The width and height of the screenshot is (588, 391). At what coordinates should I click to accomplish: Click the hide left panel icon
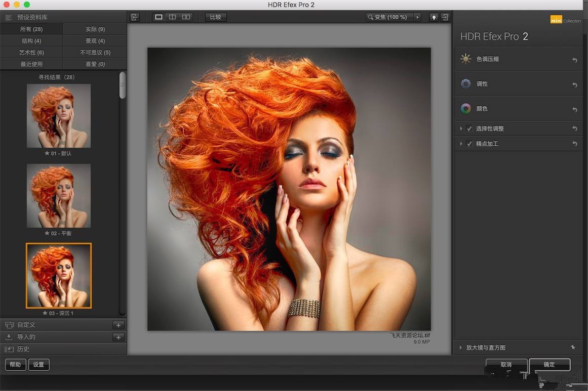(x=134, y=17)
